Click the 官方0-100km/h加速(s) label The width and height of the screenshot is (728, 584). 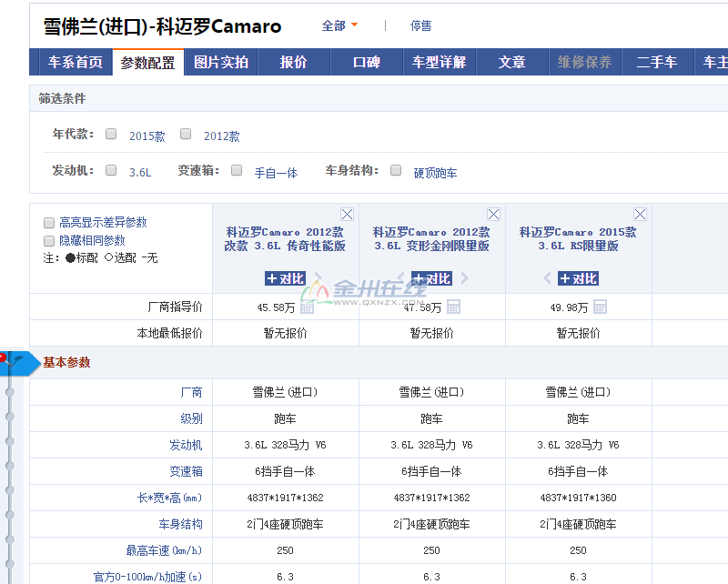click(147, 577)
